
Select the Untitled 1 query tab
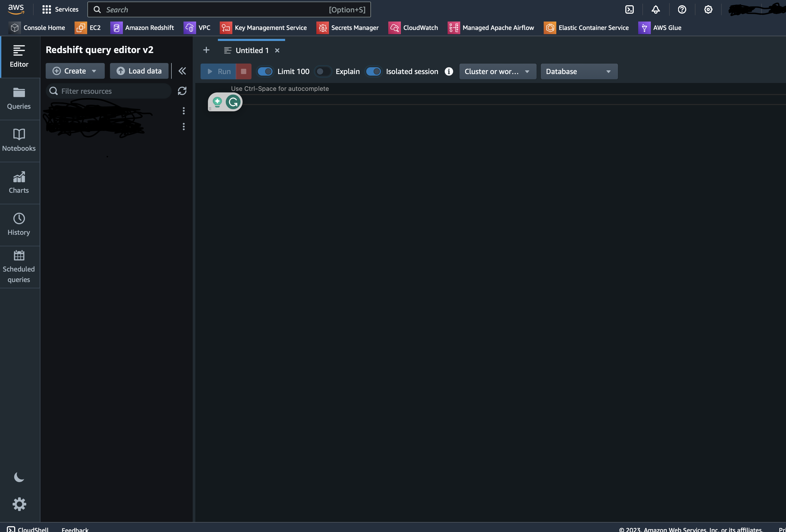(x=251, y=50)
